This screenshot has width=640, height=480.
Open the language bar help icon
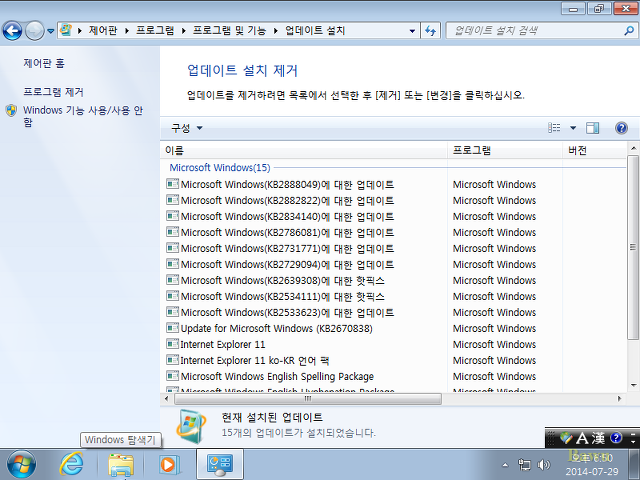pos(616,438)
